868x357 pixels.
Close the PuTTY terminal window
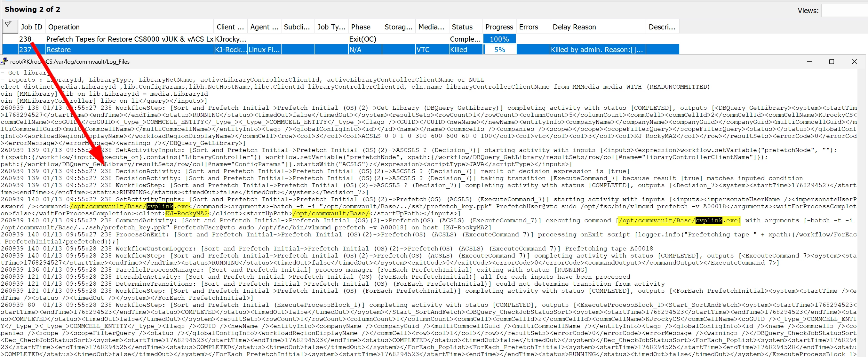(854, 62)
